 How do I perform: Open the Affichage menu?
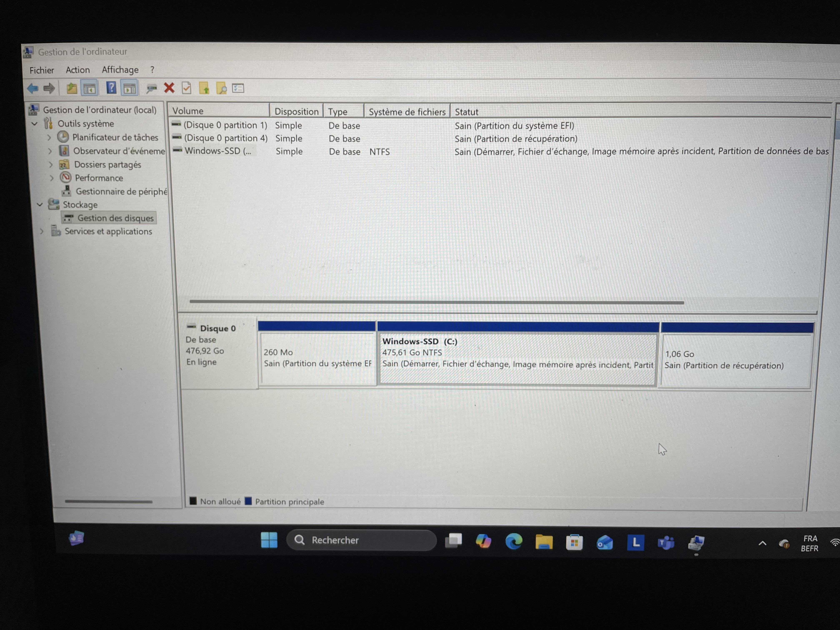point(120,70)
